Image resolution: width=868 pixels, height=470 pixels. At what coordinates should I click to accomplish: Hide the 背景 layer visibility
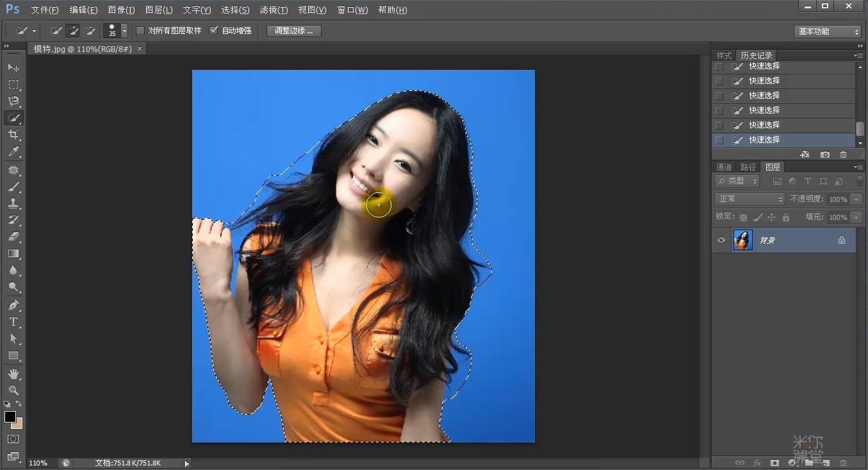721,240
